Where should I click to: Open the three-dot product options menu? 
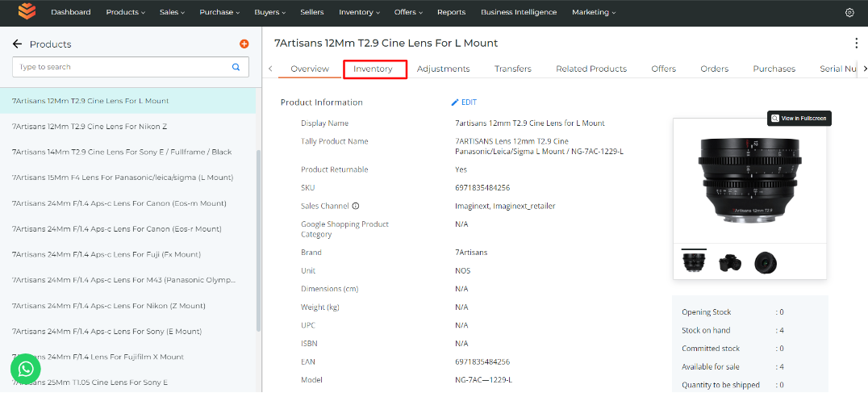(857, 44)
